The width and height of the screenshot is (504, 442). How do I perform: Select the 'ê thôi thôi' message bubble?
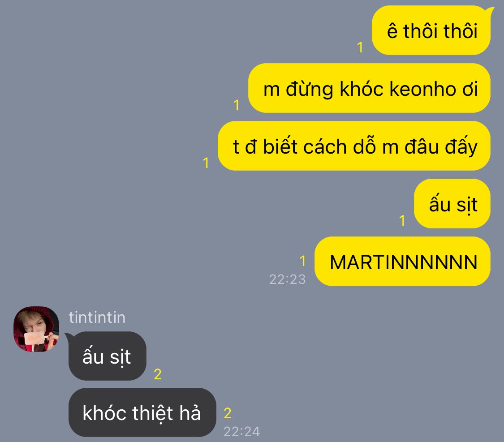point(431,30)
